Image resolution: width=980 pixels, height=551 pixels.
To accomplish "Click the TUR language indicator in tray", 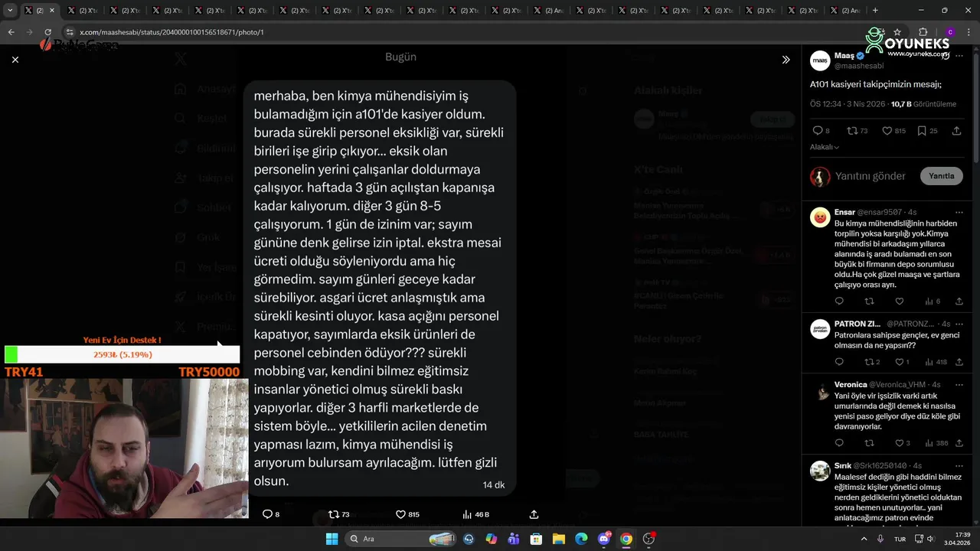I will coord(900,539).
